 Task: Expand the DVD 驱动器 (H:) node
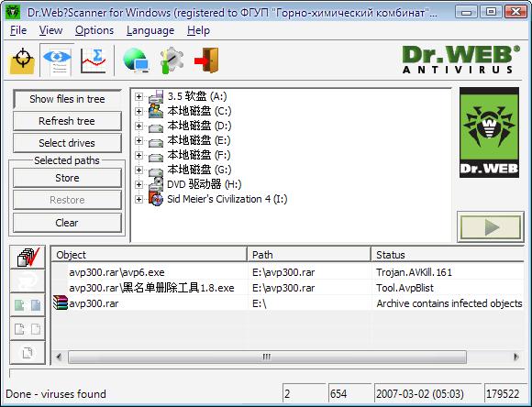click(139, 184)
